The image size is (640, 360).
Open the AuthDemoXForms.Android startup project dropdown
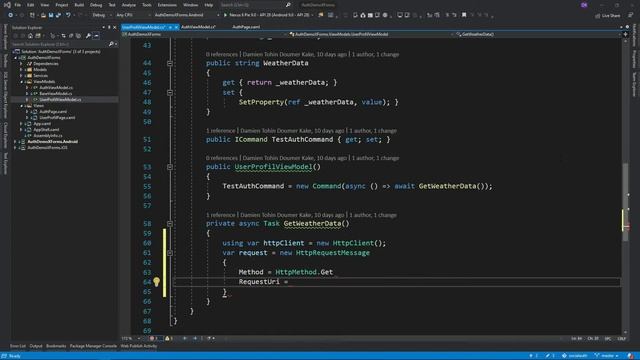pyautogui.click(x=186, y=15)
